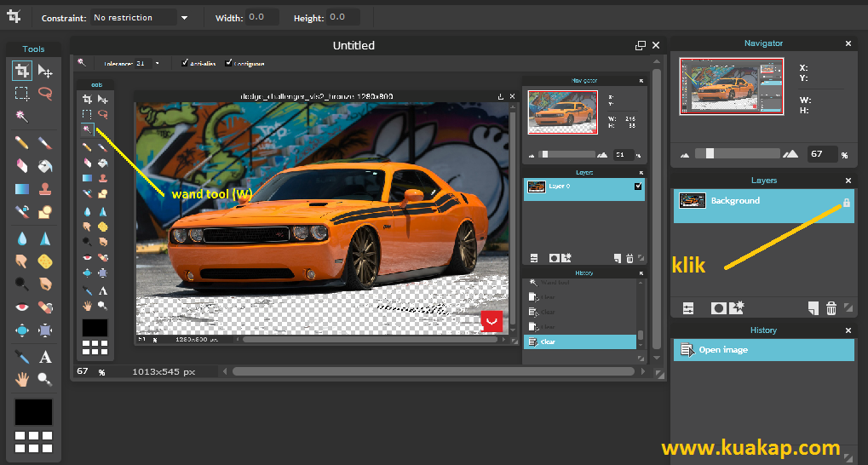Choose the Colorpicker eyedropper tool
Viewport: 868px width, 465px height.
21,357
